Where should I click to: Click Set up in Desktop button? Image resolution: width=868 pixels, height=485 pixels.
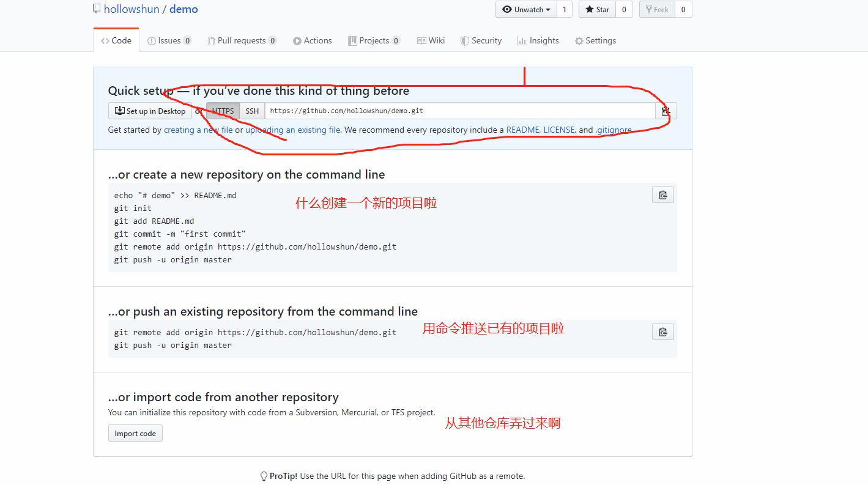[150, 111]
